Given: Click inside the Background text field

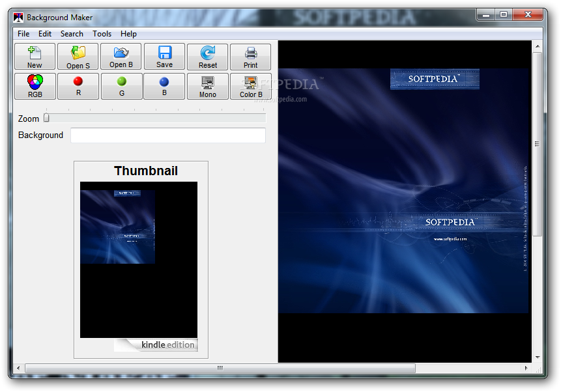Looking at the screenshot, I should pos(168,135).
